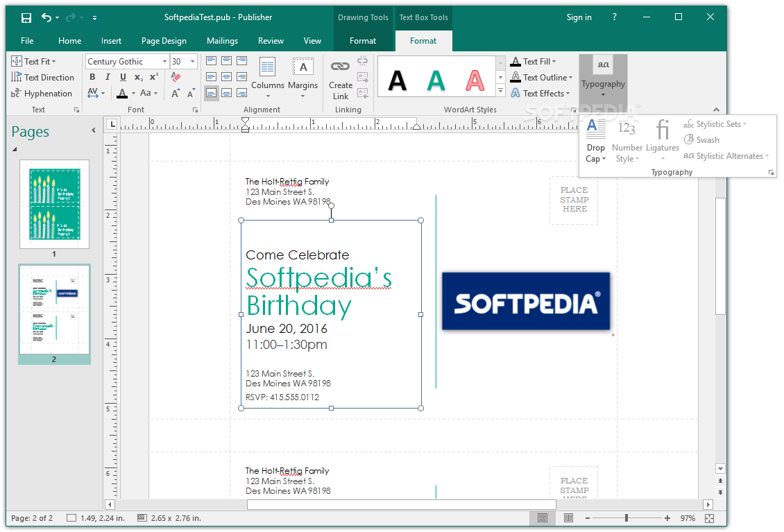This screenshot has height=532, width=784.
Task: Open Ligatures menu
Action: [663, 141]
